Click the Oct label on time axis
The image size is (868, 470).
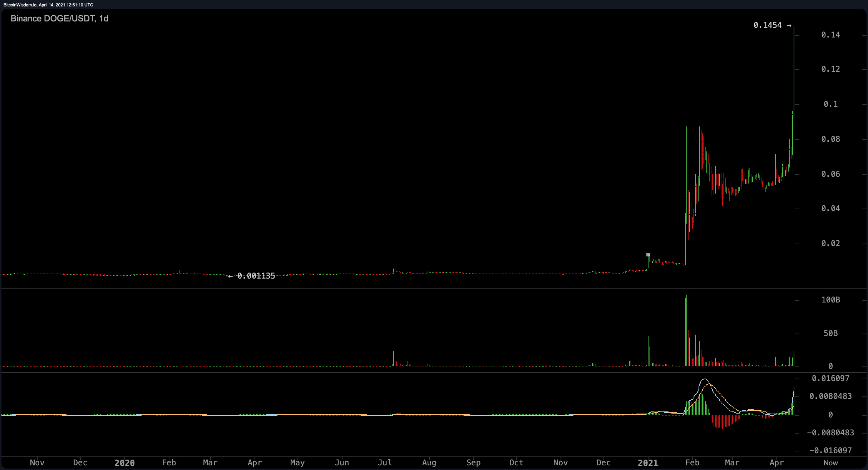[x=516, y=463]
